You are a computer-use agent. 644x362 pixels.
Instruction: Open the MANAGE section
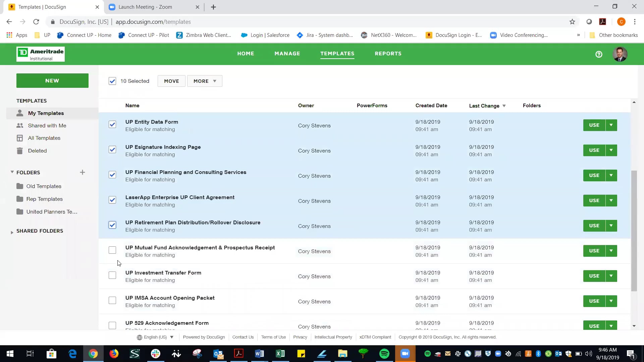(287, 54)
